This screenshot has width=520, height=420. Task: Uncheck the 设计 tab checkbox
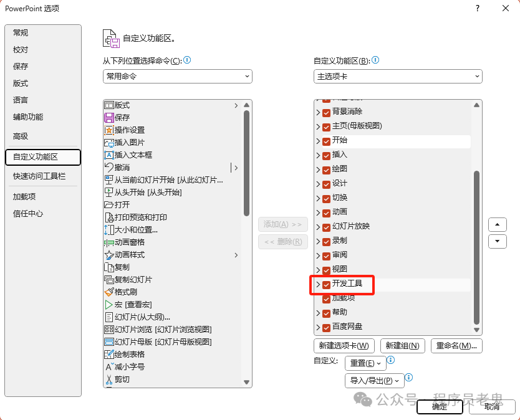(326, 184)
